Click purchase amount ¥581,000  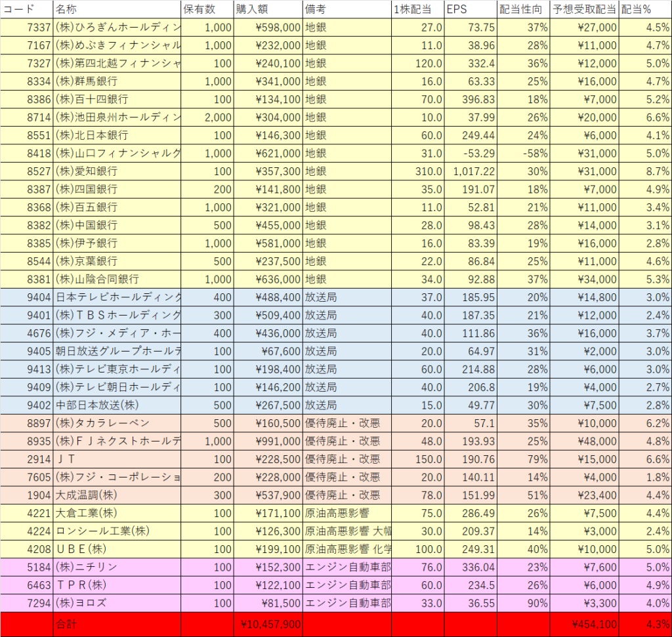(278, 243)
